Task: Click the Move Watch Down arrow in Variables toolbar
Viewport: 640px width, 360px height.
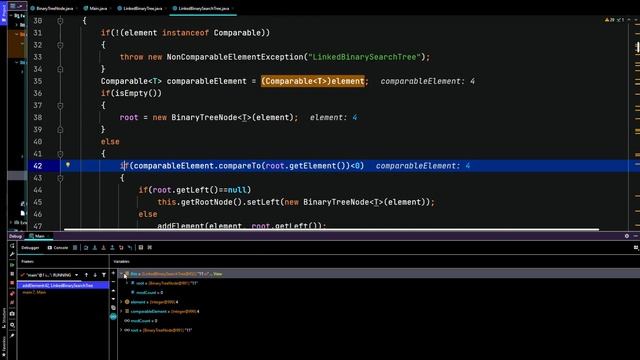Action: [x=113, y=299]
